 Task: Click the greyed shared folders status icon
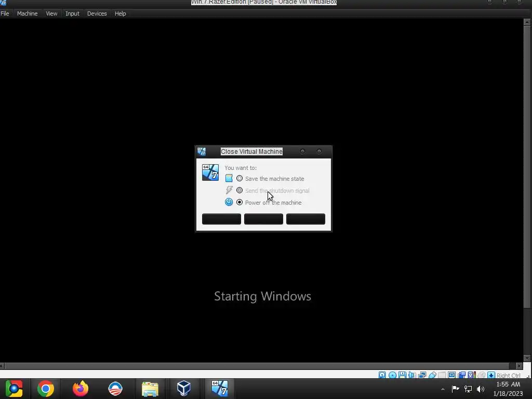tap(442, 375)
